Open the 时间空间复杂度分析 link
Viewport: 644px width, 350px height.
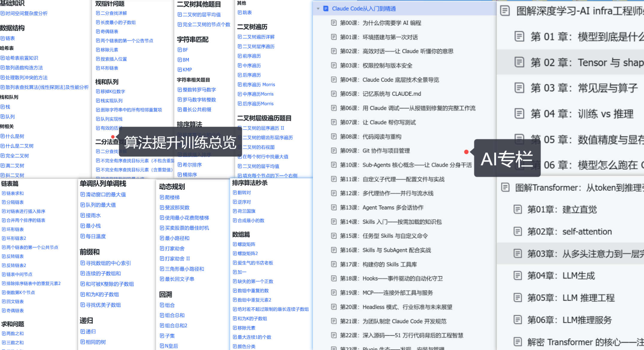pos(26,13)
